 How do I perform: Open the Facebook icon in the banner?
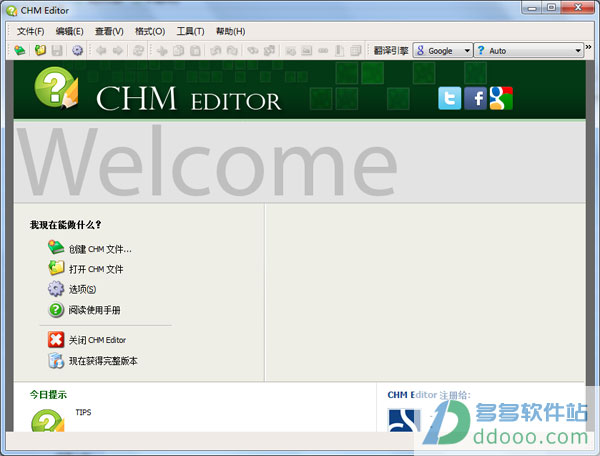click(475, 98)
